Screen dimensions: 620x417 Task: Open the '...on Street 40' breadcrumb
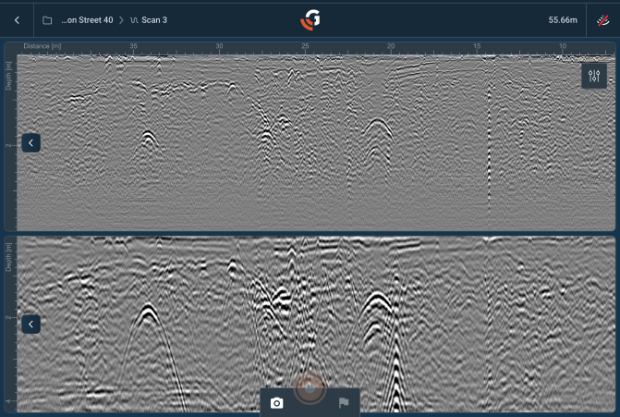point(87,20)
